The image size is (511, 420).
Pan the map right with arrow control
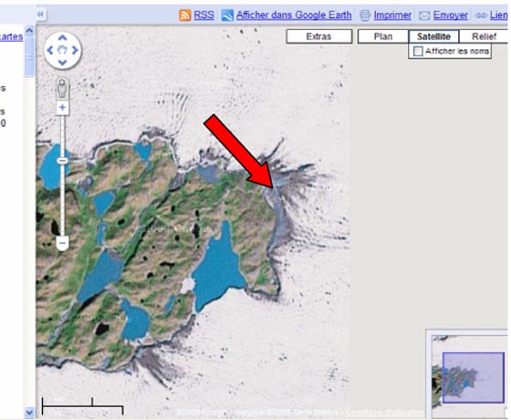[x=75, y=50]
